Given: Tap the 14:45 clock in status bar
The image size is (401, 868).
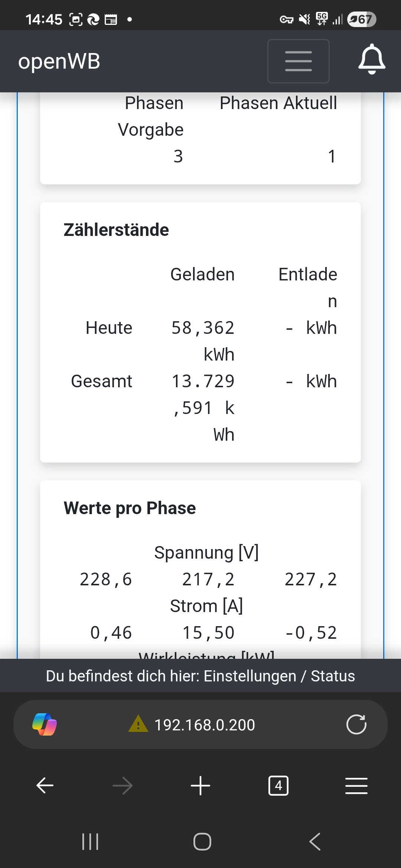Looking at the screenshot, I should point(44,19).
